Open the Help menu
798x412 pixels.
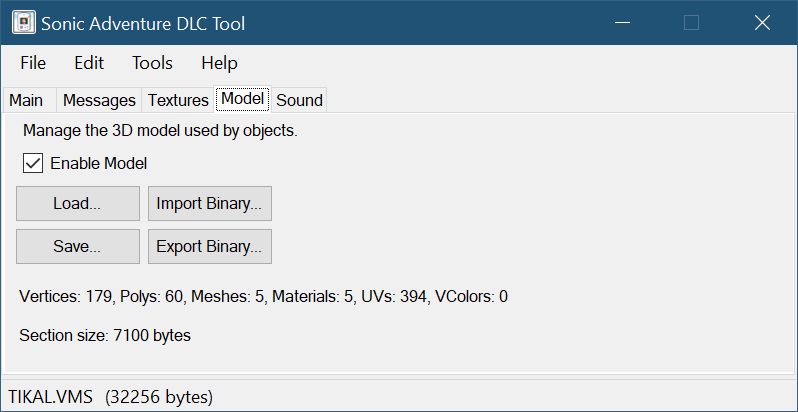pyautogui.click(x=219, y=63)
